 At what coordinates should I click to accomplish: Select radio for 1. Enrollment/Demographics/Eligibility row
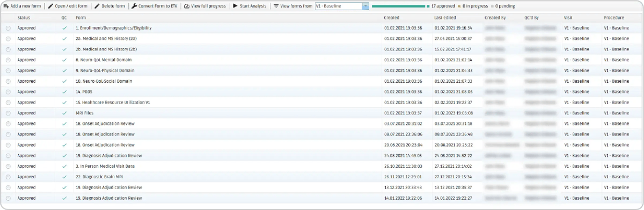8,28
